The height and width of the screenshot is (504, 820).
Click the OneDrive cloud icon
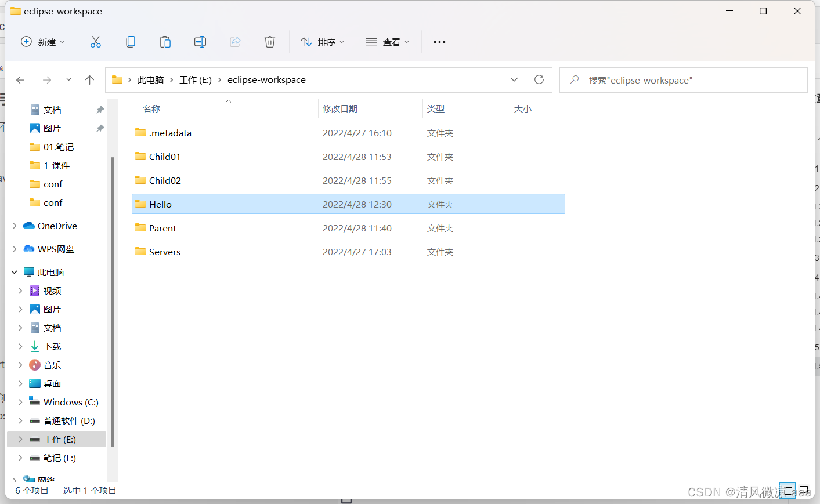(29, 226)
